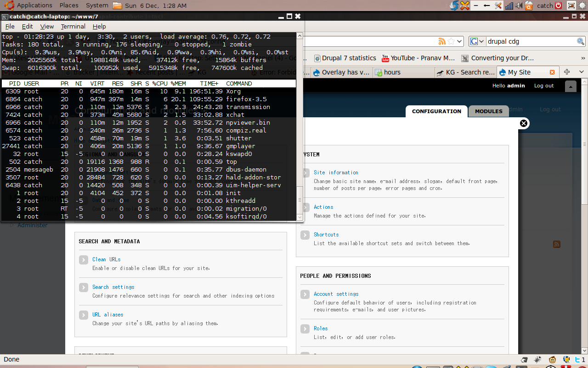Open the brightness applet at top right
588x368 pixels.
[x=581, y=5]
